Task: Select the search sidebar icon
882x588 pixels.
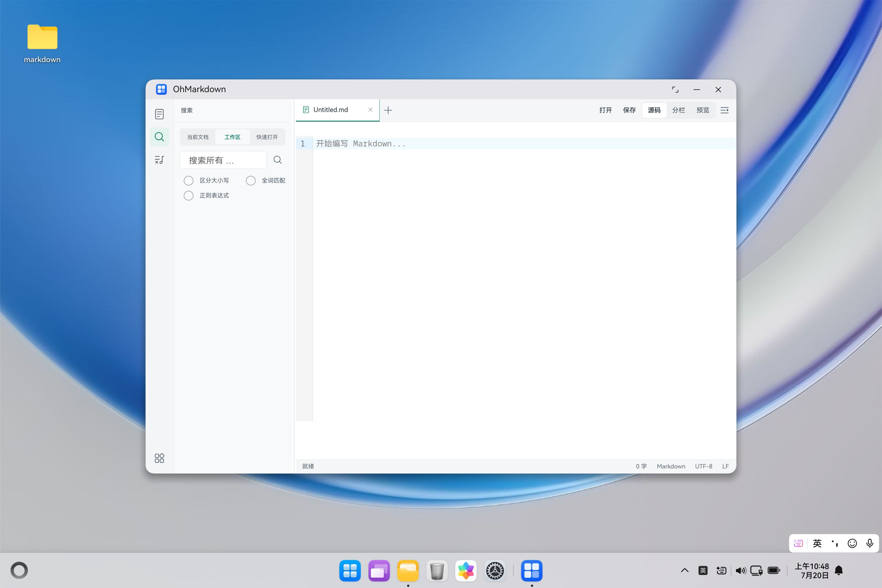Action: click(159, 137)
